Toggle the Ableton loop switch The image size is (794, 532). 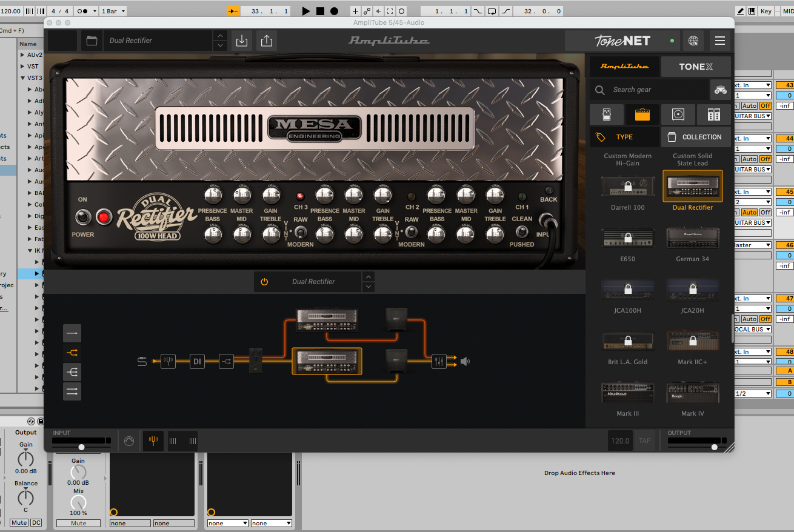point(491,11)
